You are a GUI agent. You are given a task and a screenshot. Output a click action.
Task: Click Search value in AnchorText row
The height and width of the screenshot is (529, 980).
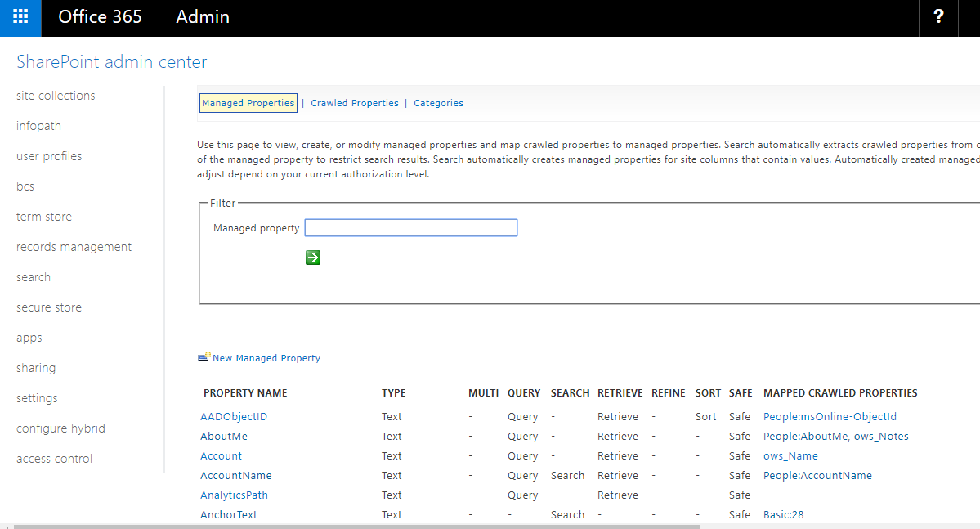point(567,514)
